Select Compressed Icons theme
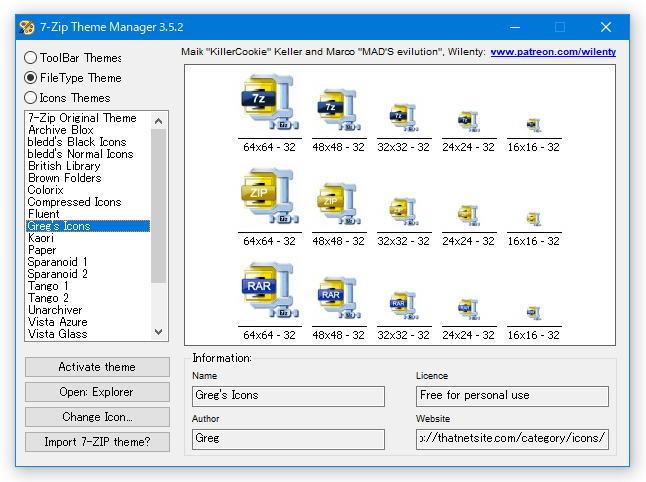 click(88, 202)
